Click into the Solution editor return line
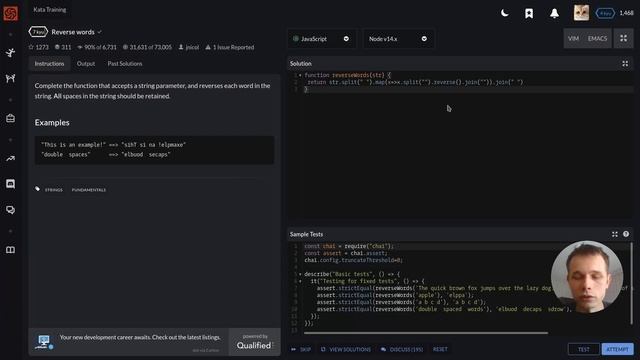 (415, 82)
